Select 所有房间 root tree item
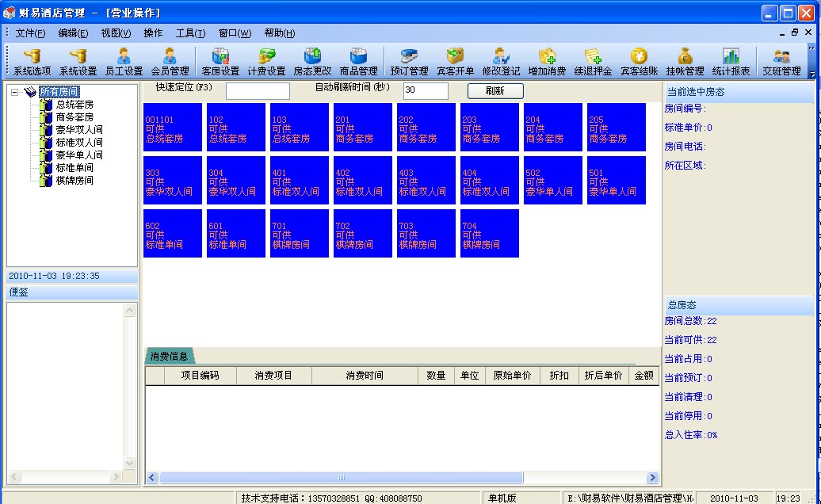 59,92
